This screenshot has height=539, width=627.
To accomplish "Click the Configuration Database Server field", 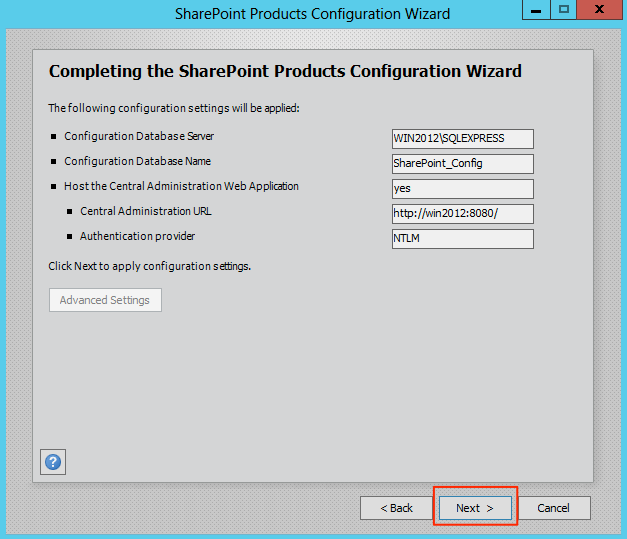I will tap(463, 139).
